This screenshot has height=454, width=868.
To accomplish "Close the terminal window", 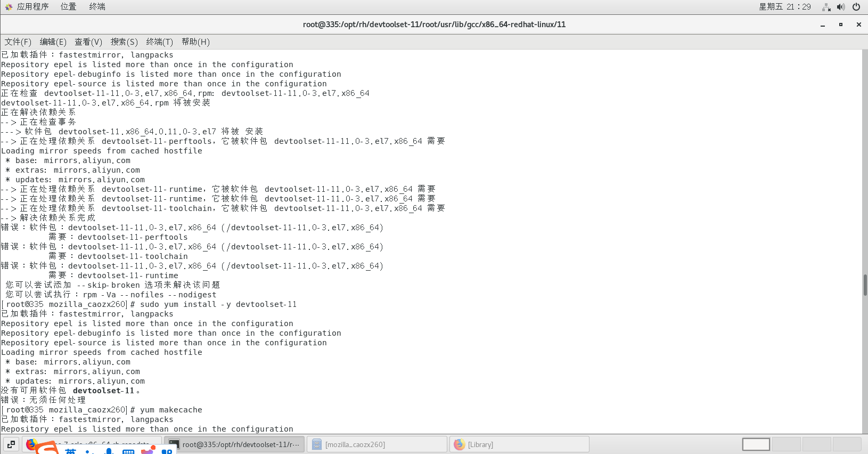I will click(x=859, y=25).
